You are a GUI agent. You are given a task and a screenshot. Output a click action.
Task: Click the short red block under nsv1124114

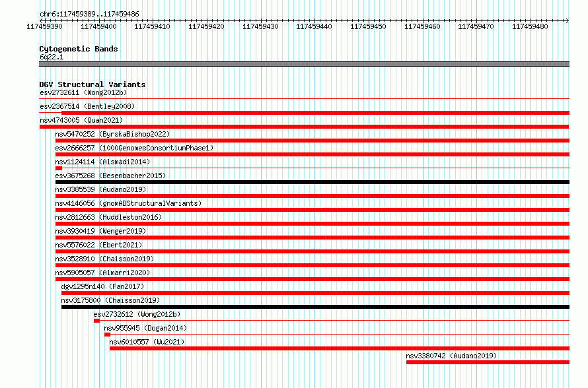point(59,168)
